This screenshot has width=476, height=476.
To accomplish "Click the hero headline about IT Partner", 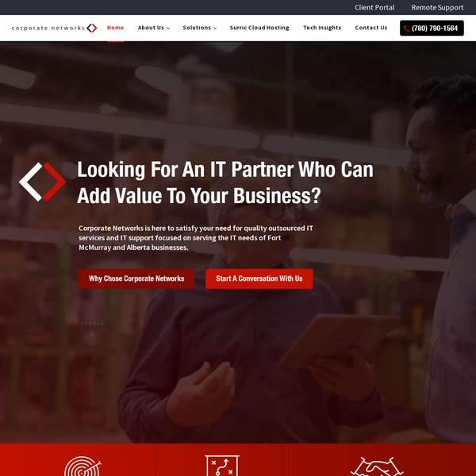I will 225,182.
